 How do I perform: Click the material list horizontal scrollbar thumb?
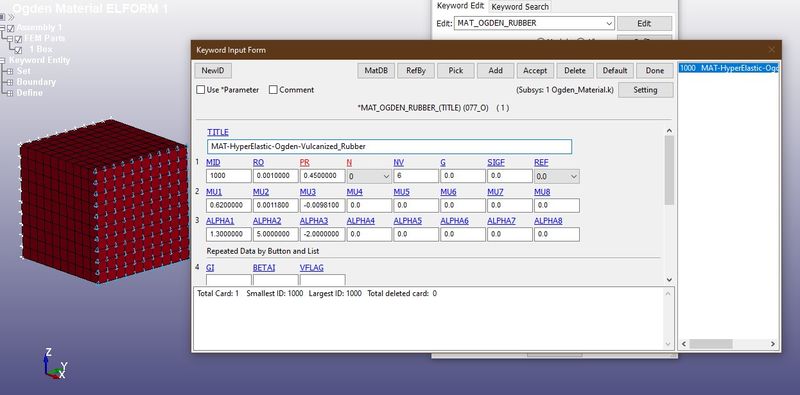pyautogui.click(x=711, y=344)
